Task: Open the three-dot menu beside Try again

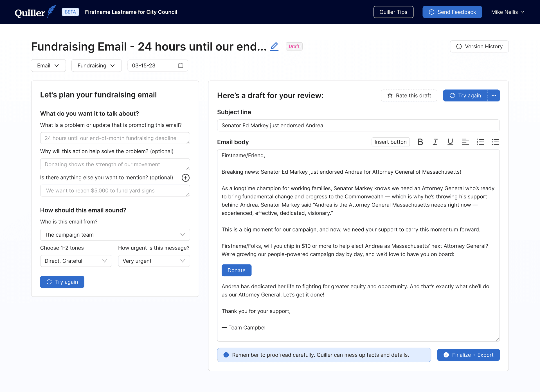Action: (494, 96)
